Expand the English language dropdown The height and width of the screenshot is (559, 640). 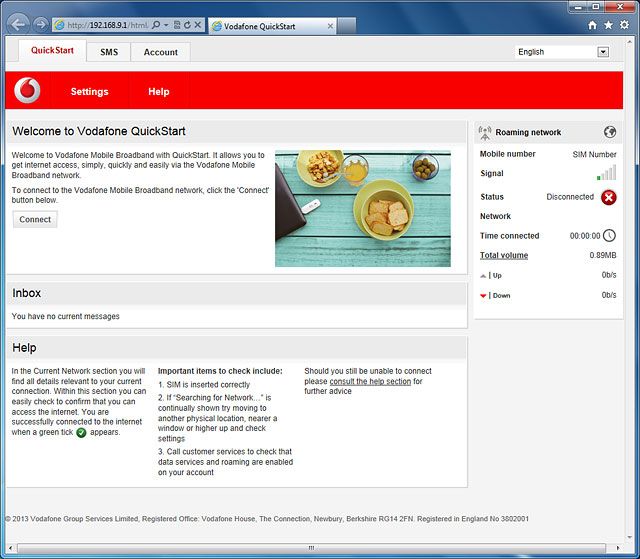click(x=603, y=52)
